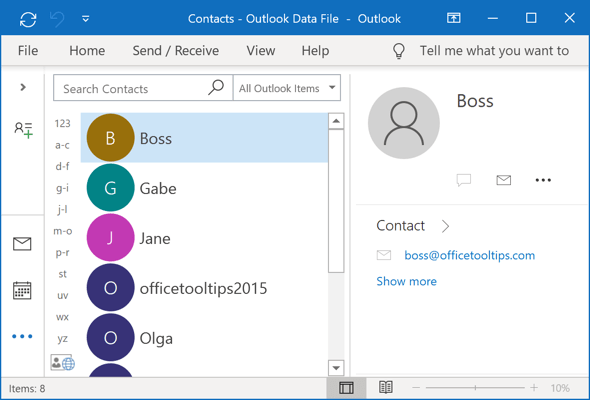The width and height of the screenshot is (590, 400).
Task: Click Send/Receive All Folders sync icon
Action: (28, 19)
